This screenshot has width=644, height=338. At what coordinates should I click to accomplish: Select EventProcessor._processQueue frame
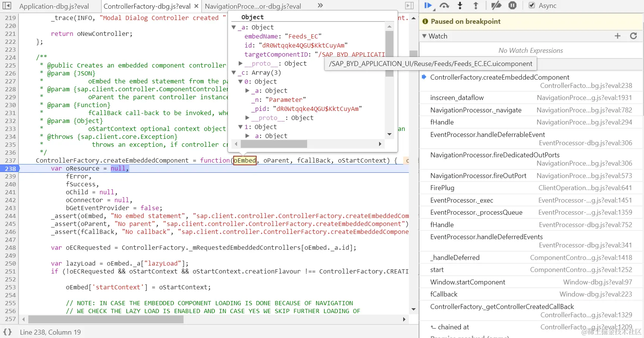[x=531, y=212]
